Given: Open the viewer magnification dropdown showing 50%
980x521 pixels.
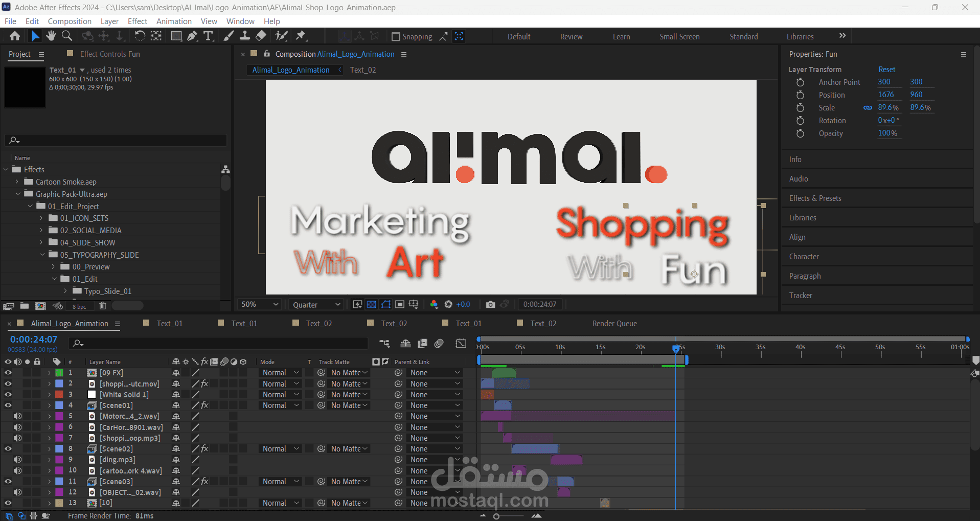Looking at the screenshot, I should [260, 304].
